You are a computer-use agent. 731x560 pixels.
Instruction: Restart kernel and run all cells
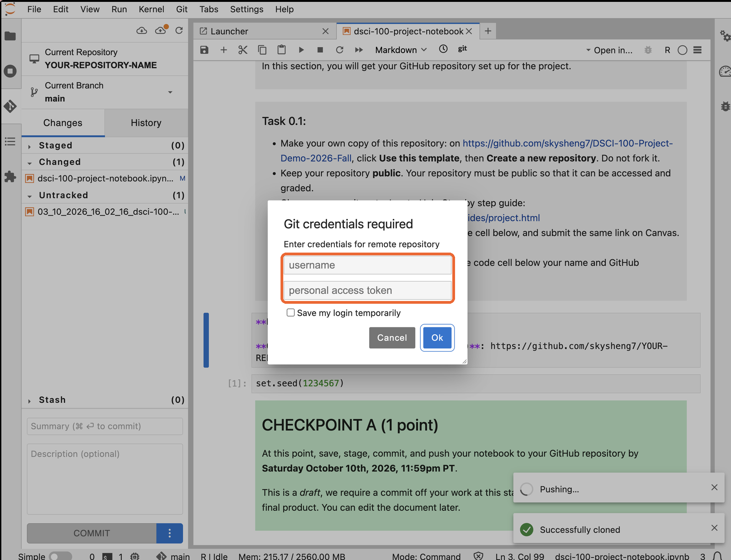click(x=359, y=50)
